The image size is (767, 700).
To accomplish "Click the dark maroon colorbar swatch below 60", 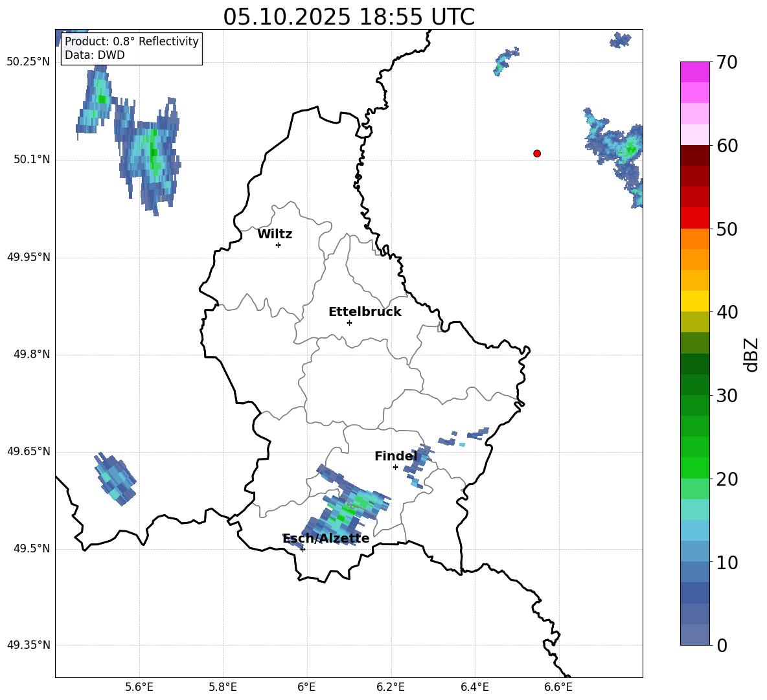I will [694, 155].
